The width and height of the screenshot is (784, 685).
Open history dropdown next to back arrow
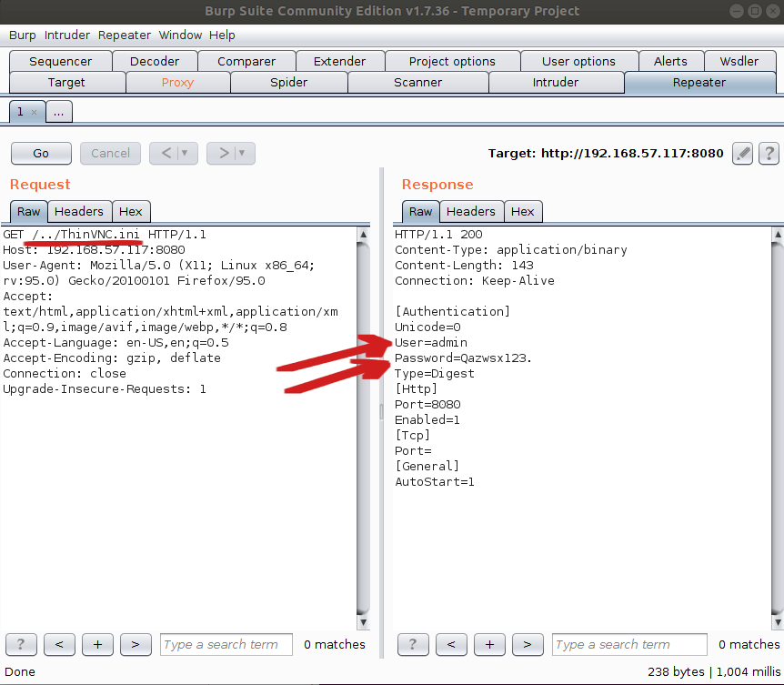point(185,153)
